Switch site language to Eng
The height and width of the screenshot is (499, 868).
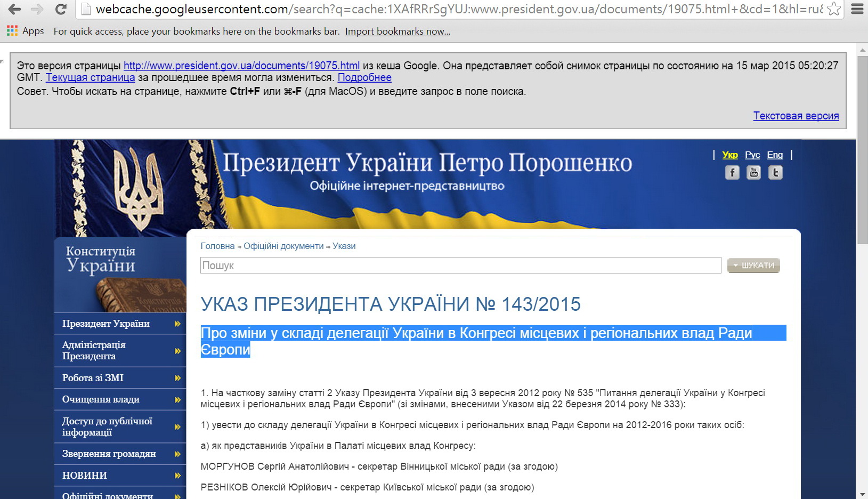(775, 155)
